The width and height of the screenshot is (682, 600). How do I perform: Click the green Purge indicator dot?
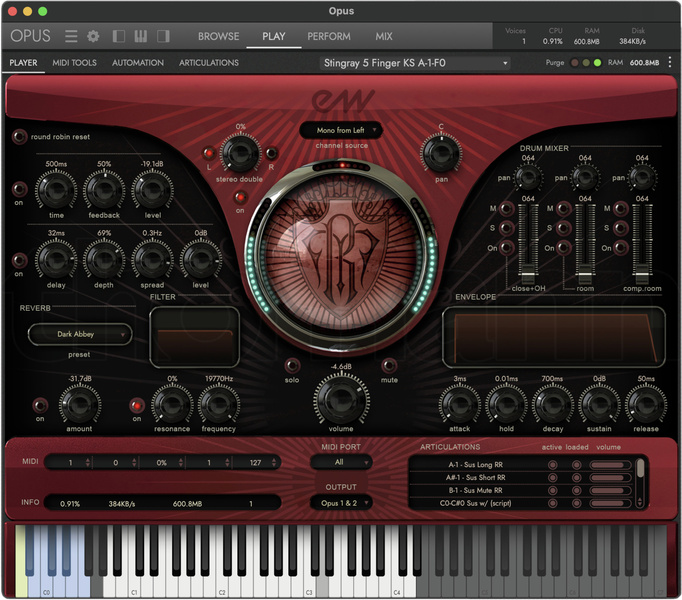coord(597,63)
